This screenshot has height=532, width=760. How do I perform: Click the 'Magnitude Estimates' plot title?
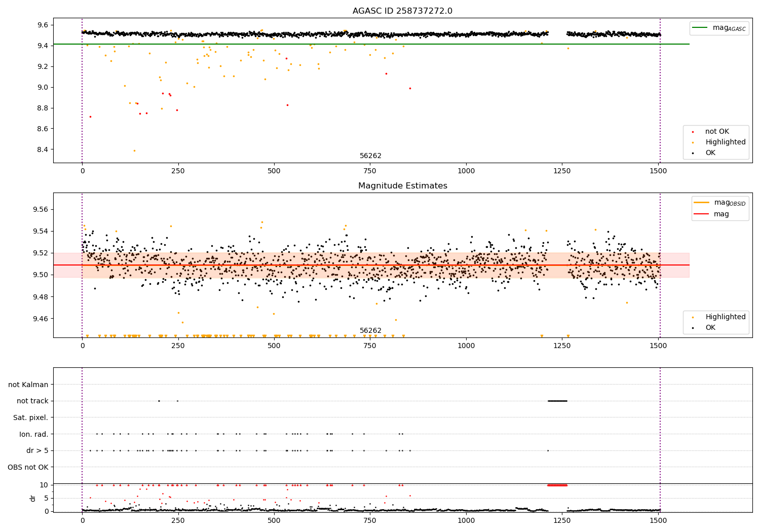(402, 186)
